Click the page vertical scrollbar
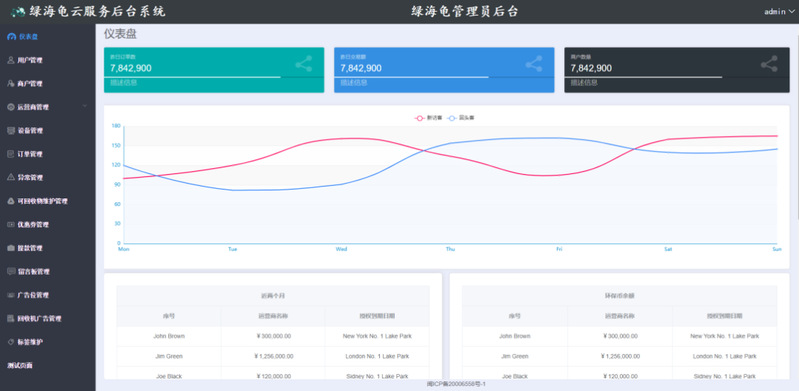The width and height of the screenshot is (799, 391). pos(797,122)
